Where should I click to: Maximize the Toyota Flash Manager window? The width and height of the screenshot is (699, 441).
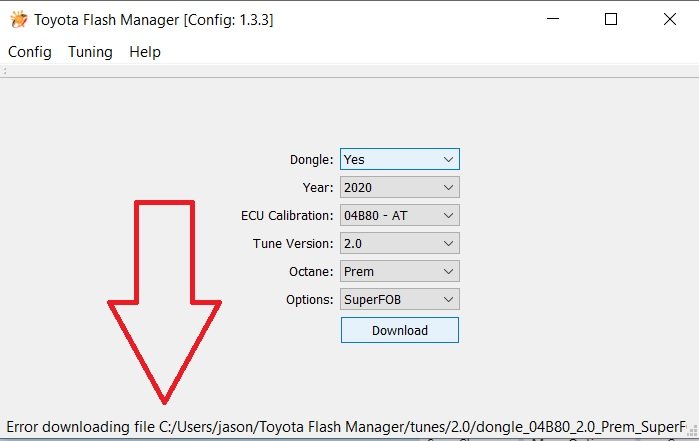[x=611, y=19]
